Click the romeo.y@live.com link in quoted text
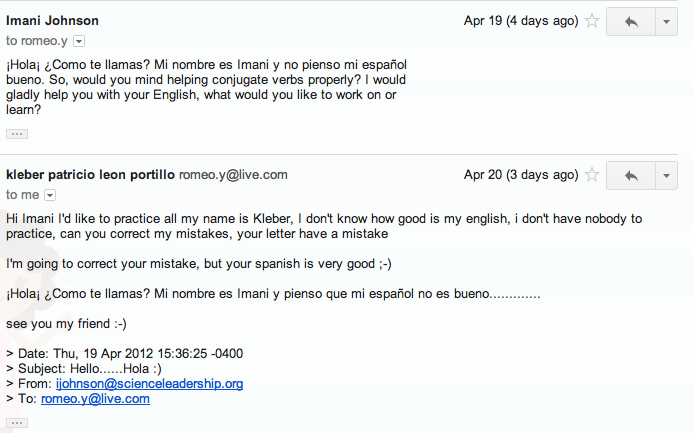The height and width of the screenshot is (433, 694). [95, 398]
